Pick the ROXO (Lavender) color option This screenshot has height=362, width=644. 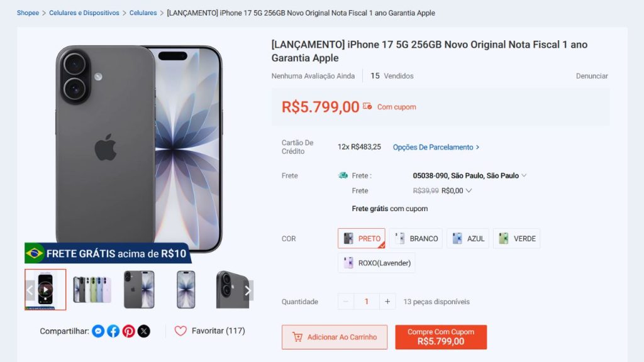pos(376,263)
